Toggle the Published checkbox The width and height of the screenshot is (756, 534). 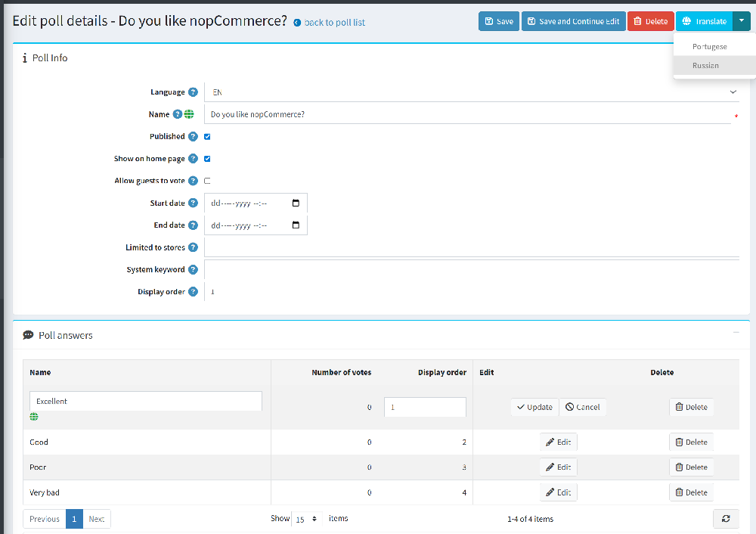click(x=207, y=136)
